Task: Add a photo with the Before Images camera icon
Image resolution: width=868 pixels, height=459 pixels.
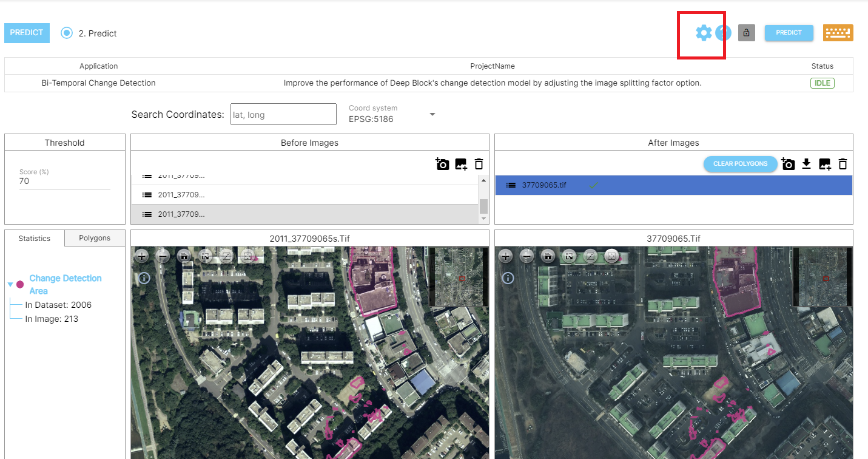Action: pyautogui.click(x=442, y=164)
